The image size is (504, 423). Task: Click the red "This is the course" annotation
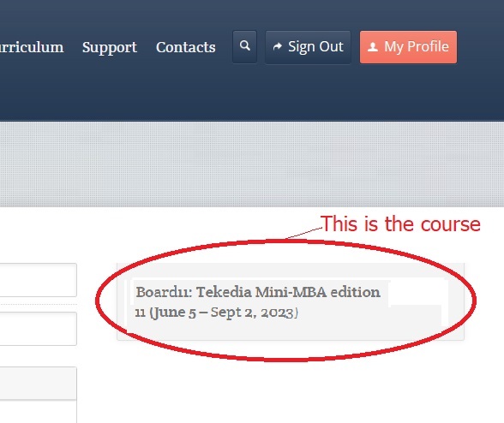400,223
